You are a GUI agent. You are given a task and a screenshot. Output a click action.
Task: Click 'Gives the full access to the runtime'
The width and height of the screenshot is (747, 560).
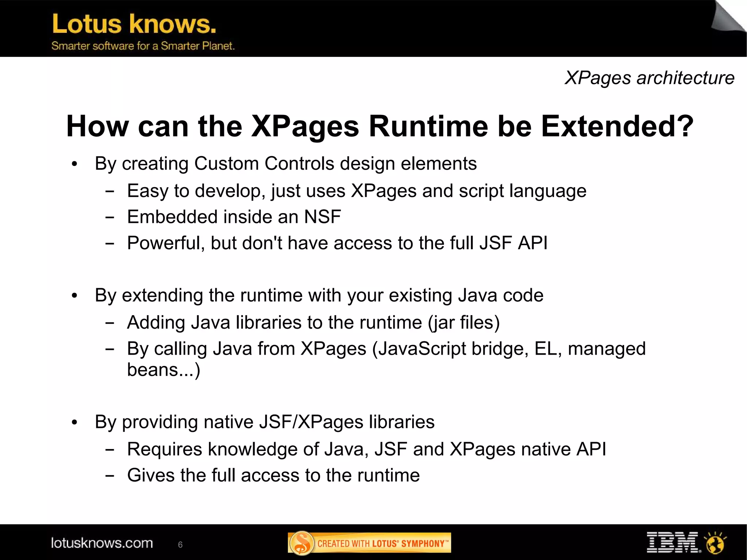[274, 475]
